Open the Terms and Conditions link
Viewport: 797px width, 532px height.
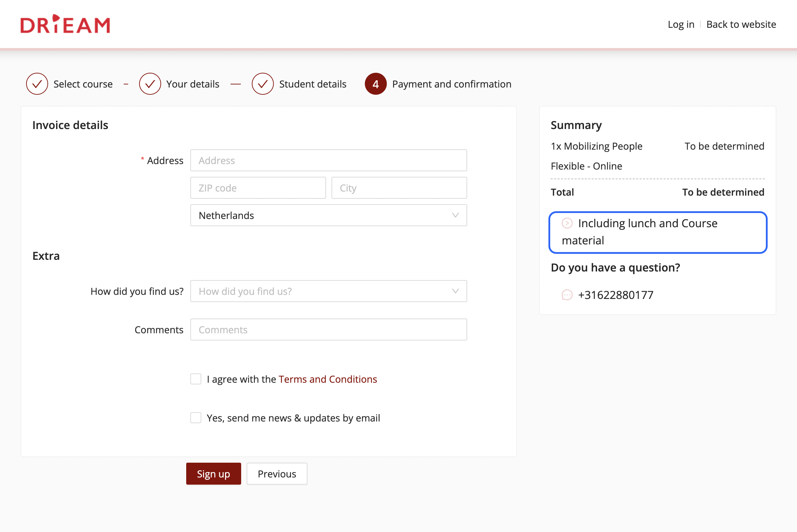pyautogui.click(x=328, y=379)
